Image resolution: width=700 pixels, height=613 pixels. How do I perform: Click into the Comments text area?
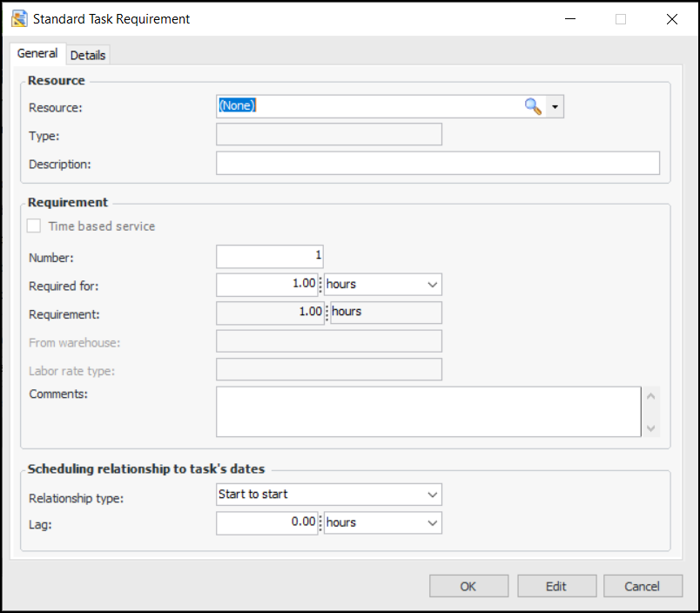[427, 411]
